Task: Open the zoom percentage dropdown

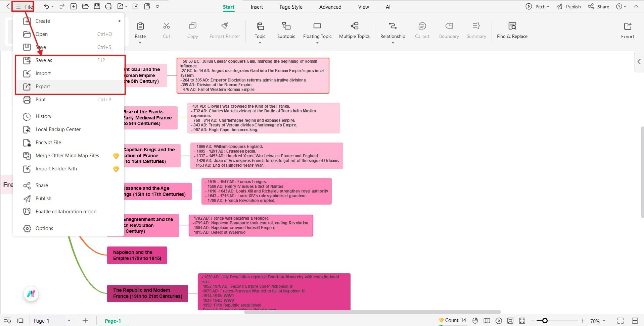Action: [x=597, y=321]
